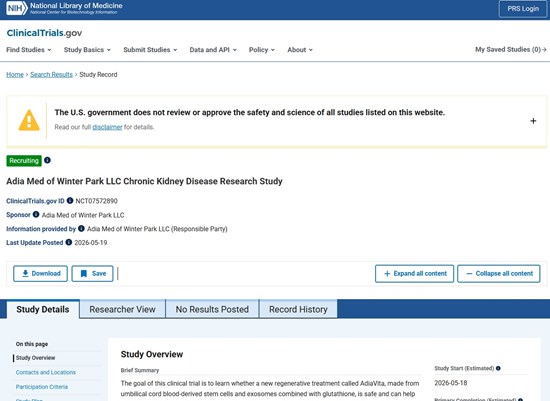Open Find Studies dropdown menu
This screenshot has width=550, height=401.
tap(29, 50)
